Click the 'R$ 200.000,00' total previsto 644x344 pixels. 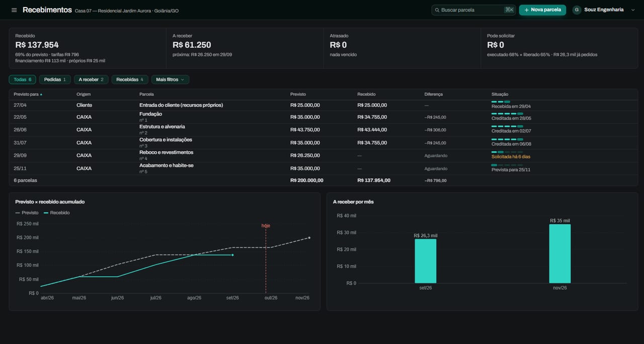pyautogui.click(x=307, y=180)
